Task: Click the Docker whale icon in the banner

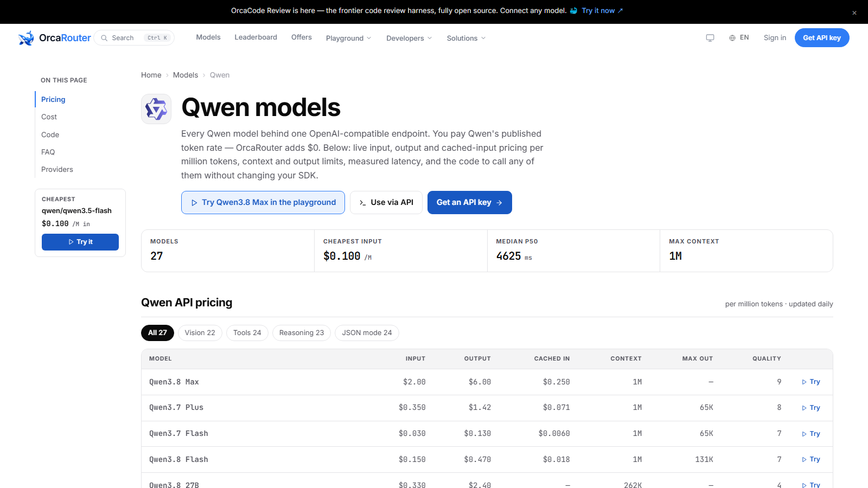Action: [574, 11]
